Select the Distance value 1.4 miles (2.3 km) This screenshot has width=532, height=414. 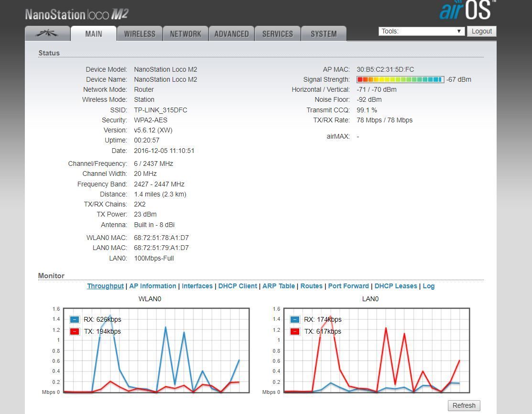(160, 194)
